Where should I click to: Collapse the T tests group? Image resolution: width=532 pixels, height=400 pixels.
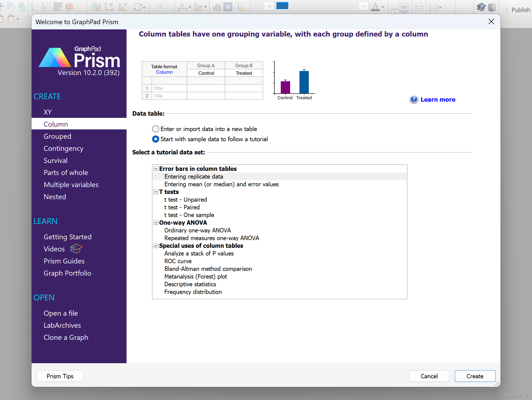pos(156,192)
